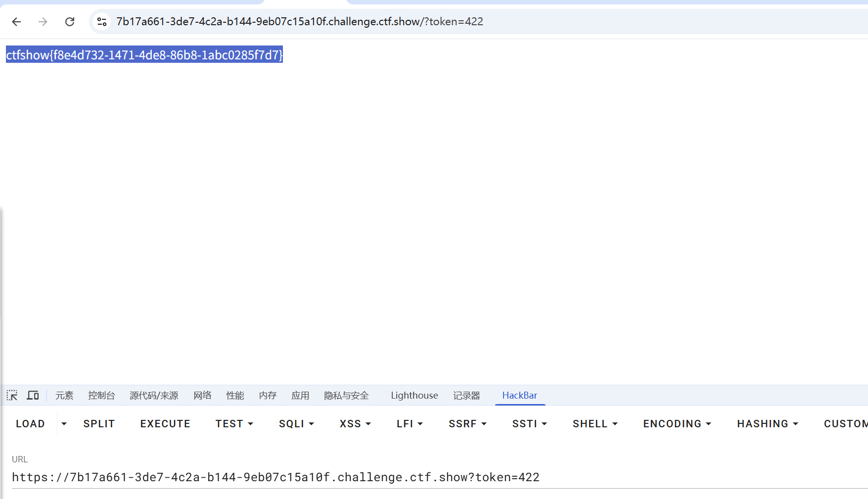The height and width of the screenshot is (499, 868).
Task: Click the LOAD button
Action: coord(30,424)
